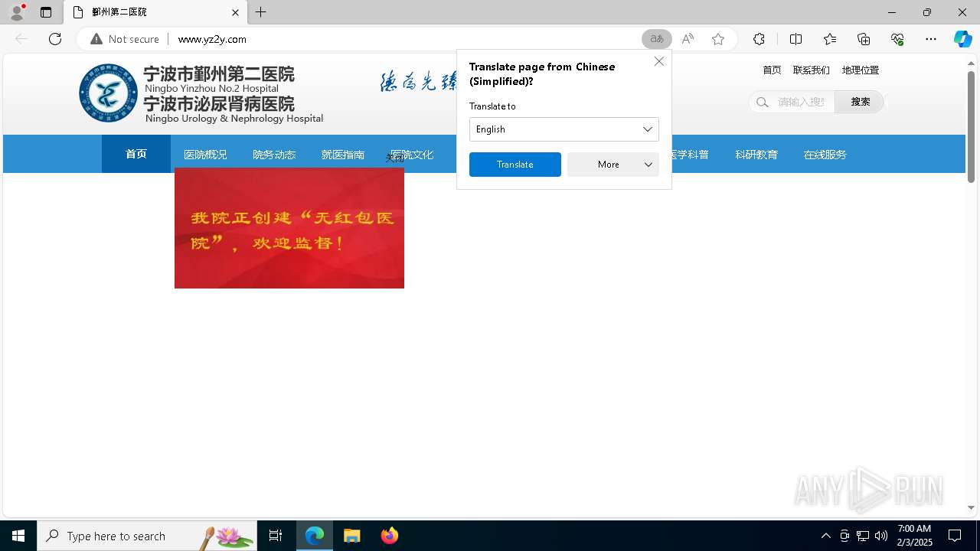The image size is (980, 551).
Task: Click the taskbar search box
Action: 147,536
